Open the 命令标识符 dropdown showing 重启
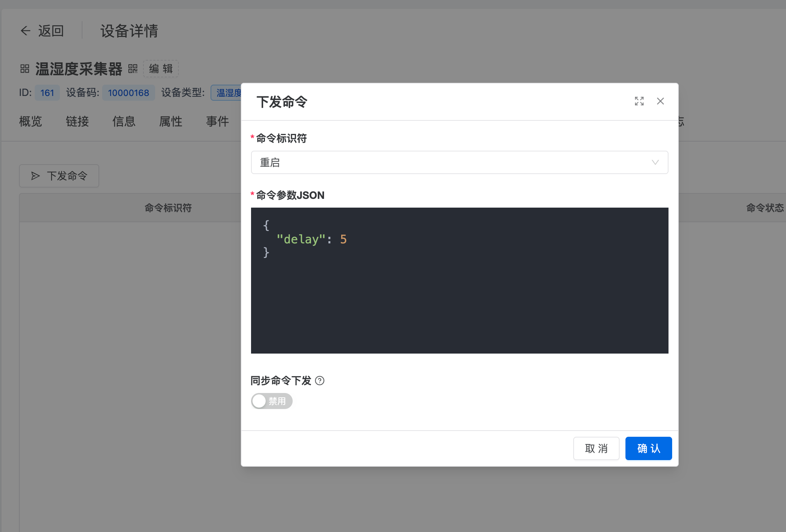This screenshot has width=786, height=532. (x=459, y=162)
